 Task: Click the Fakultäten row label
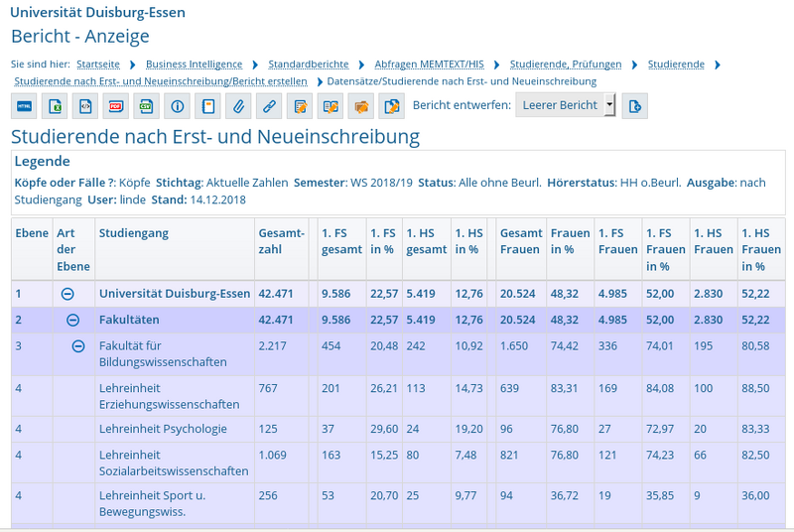click(x=129, y=320)
